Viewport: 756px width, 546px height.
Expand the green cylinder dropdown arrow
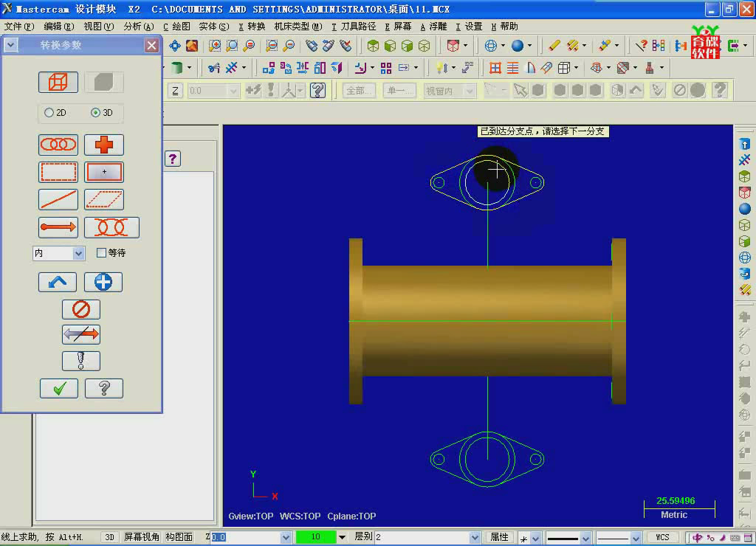tap(189, 68)
